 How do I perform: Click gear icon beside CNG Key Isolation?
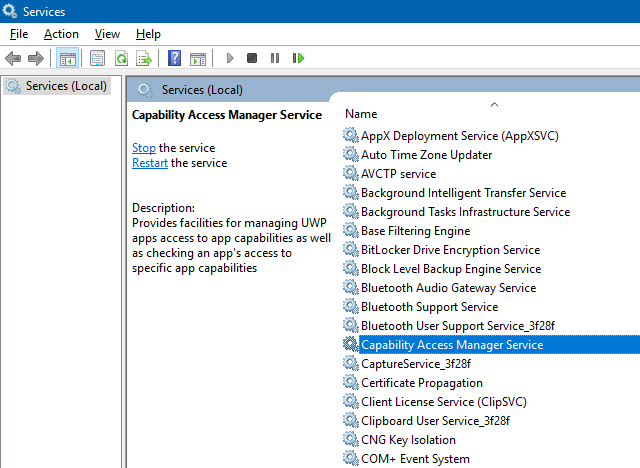pos(351,439)
